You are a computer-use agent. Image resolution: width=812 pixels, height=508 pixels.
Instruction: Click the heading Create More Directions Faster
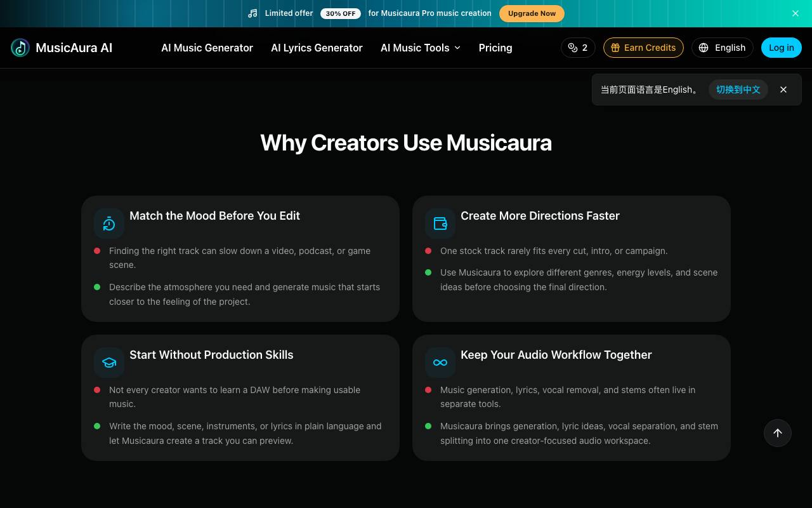click(540, 216)
